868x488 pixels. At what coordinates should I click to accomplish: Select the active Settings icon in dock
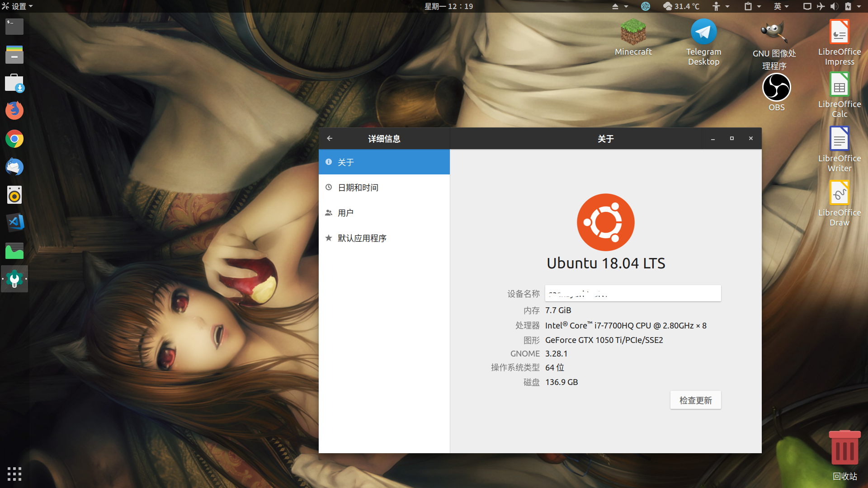pos(14,279)
